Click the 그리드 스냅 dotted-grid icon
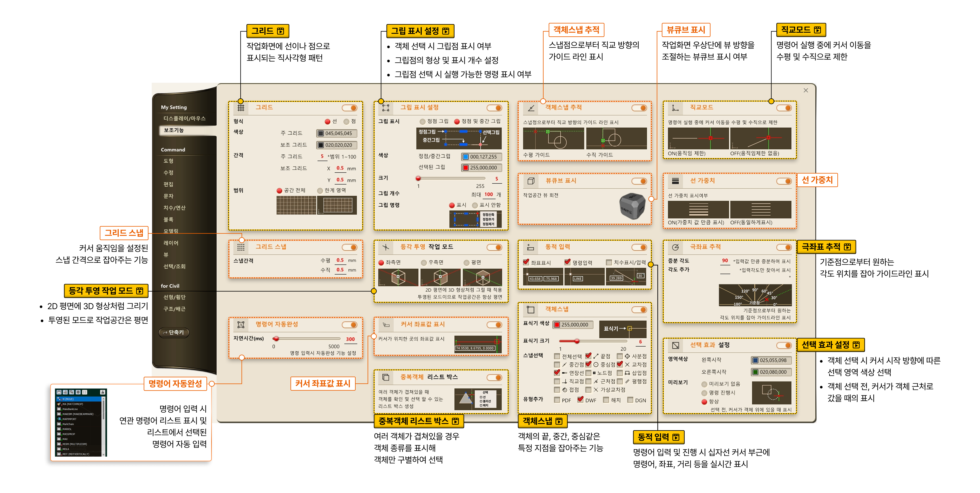Image resolution: width=980 pixels, height=493 pixels. 241,247
